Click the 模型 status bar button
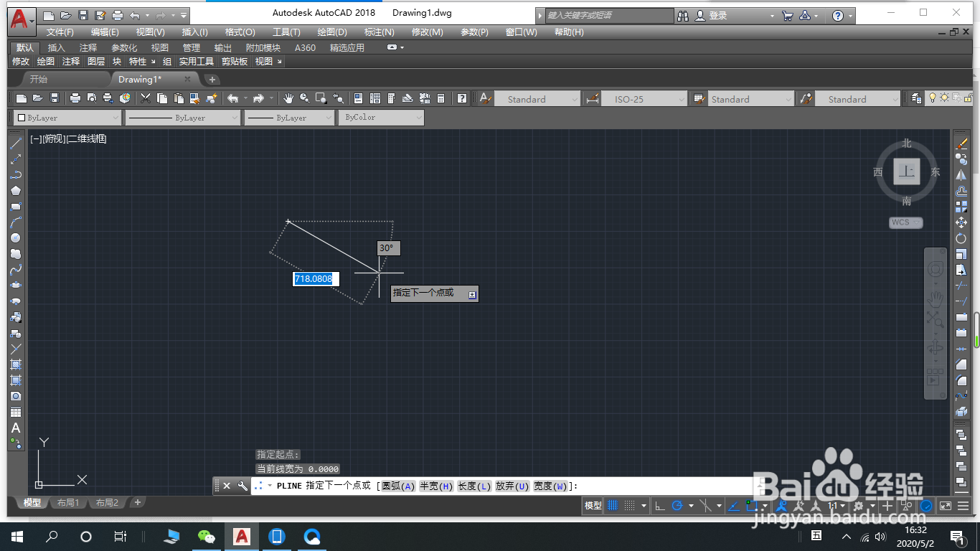 pyautogui.click(x=593, y=506)
